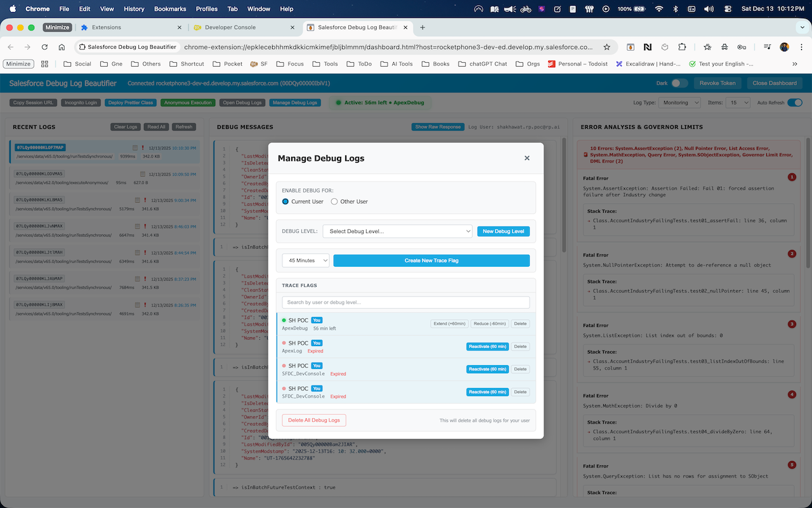Image resolution: width=812 pixels, height=508 pixels.
Task: Click the media playback icon in Chrome toolbar
Action: click(766, 48)
